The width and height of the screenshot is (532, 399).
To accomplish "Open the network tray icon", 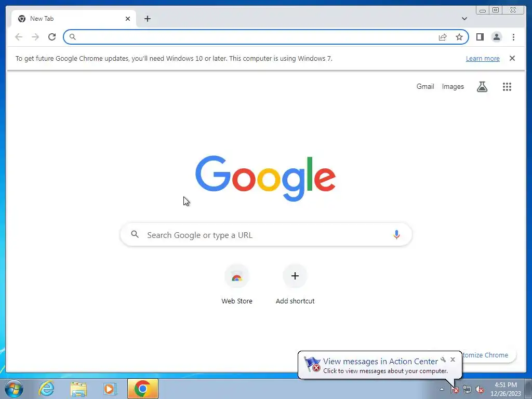I will (x=467, y=390).
